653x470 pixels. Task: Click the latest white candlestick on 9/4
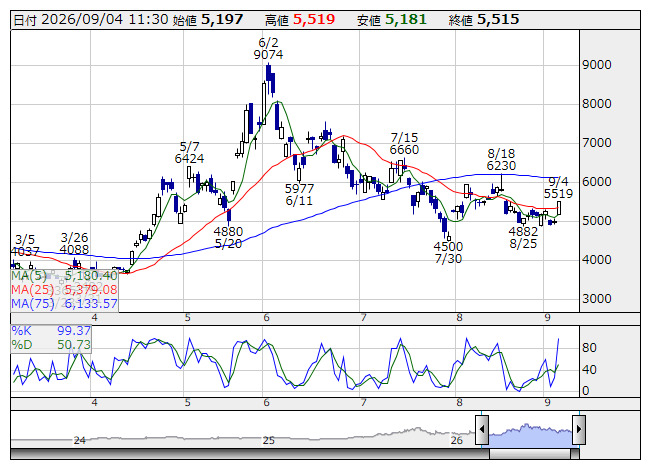558,208
